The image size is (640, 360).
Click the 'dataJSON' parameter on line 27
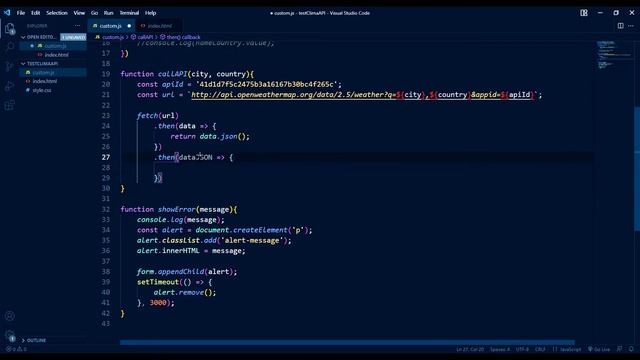[x=196, y=157]
